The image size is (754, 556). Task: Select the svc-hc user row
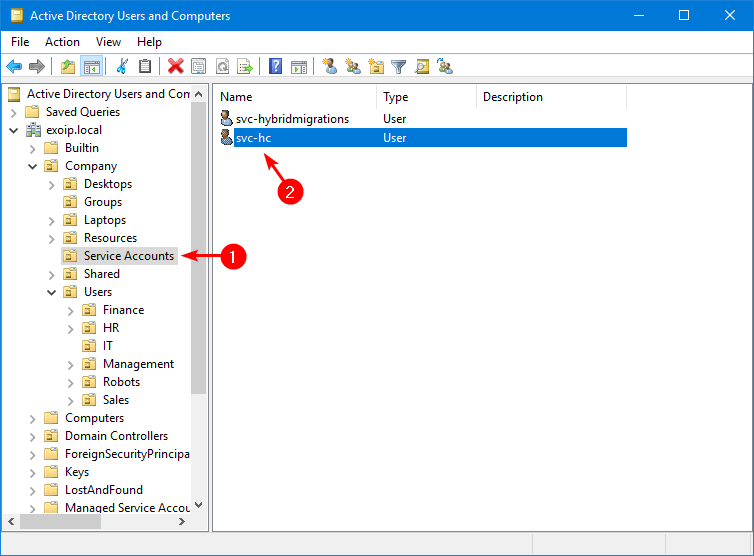(x=423, y=138)
